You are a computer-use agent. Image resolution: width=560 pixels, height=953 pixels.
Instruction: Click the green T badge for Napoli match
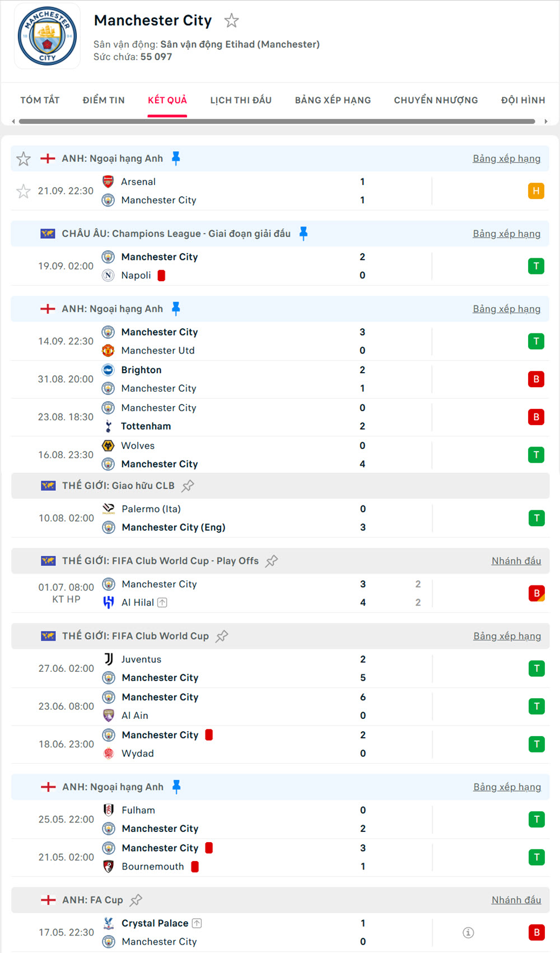click(536, 266)
